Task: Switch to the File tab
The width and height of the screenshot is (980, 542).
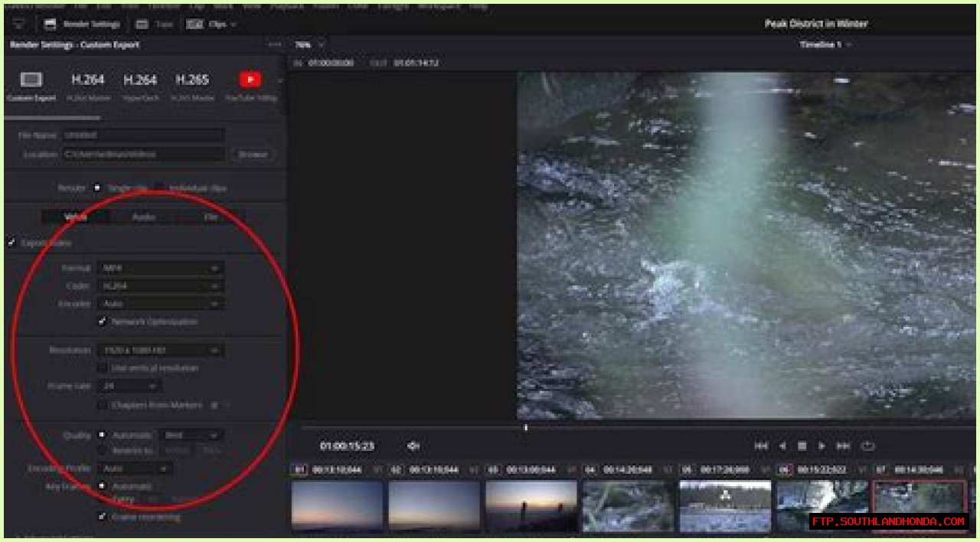Action: pos(211,217)
